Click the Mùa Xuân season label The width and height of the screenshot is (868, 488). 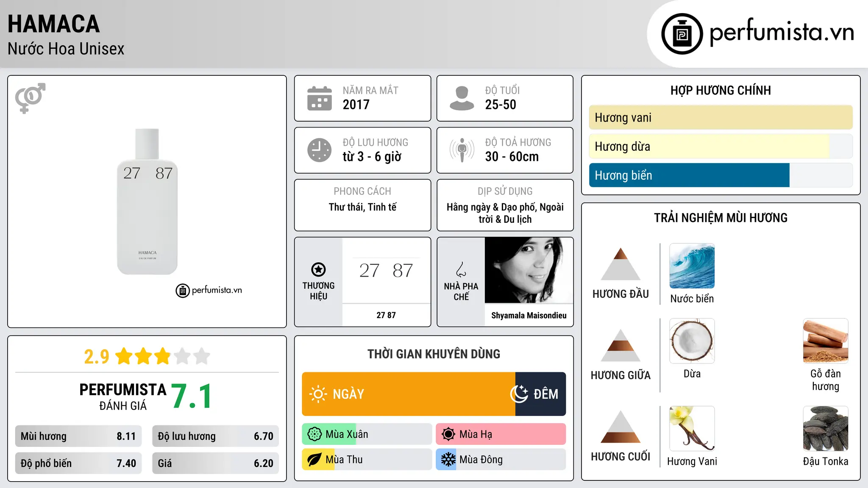(x=347, y=434)
